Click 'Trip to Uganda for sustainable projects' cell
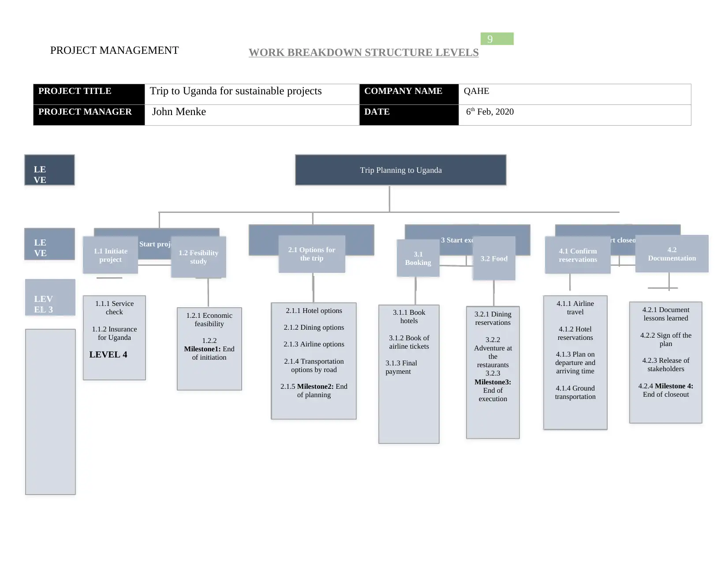 tap(252, 94)
